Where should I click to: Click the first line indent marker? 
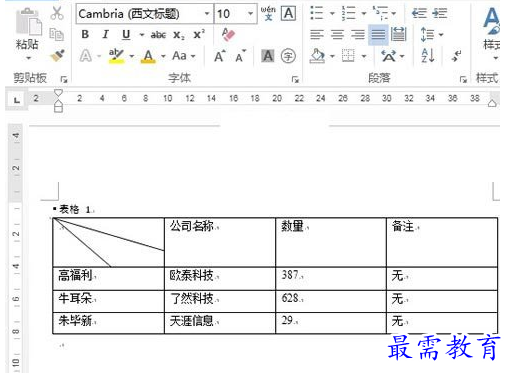[x=58, y=92]
